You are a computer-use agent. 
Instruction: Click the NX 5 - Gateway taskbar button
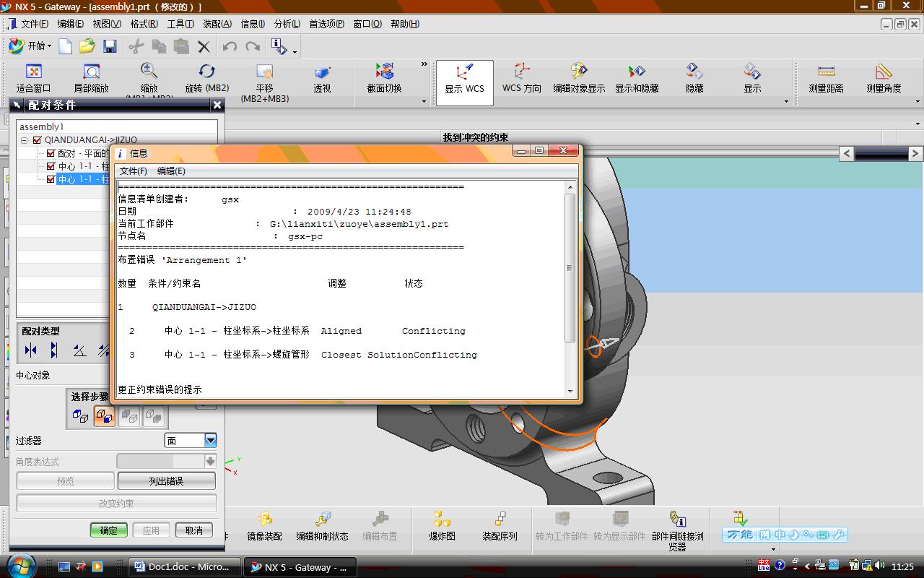point(299,567)
